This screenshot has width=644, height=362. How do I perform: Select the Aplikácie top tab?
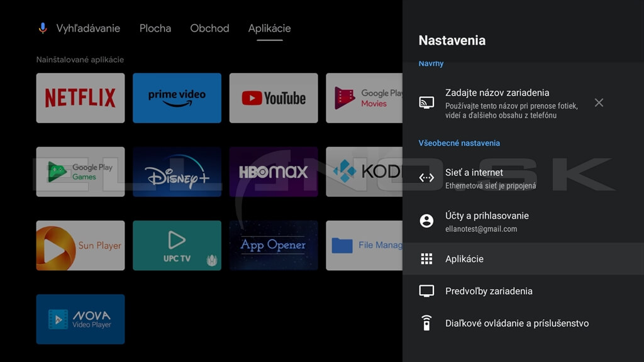pyautogui.click(x=269, y=28)
